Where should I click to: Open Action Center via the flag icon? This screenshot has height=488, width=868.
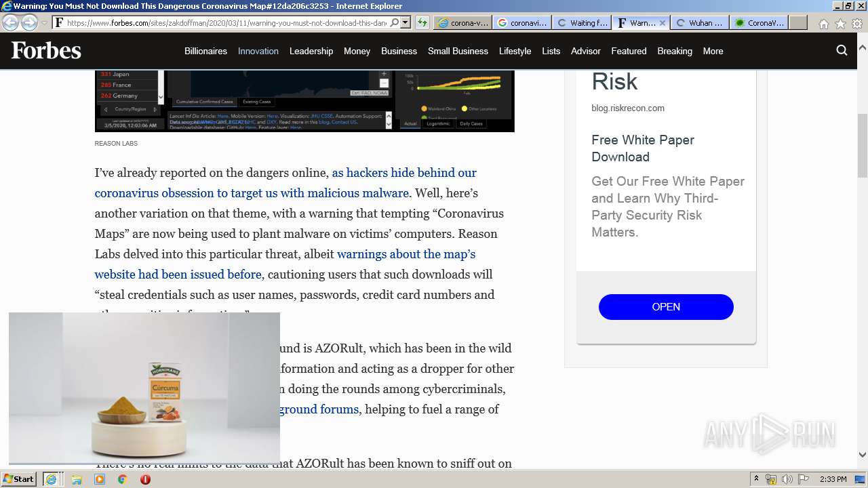coord(804,479)
